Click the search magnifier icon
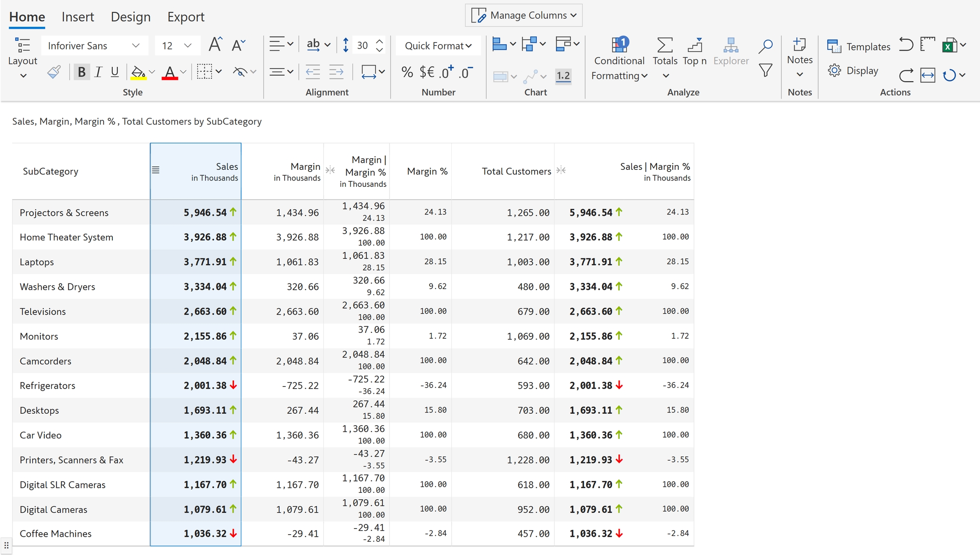Screen dimensions: 980x555 pos(765,46)
